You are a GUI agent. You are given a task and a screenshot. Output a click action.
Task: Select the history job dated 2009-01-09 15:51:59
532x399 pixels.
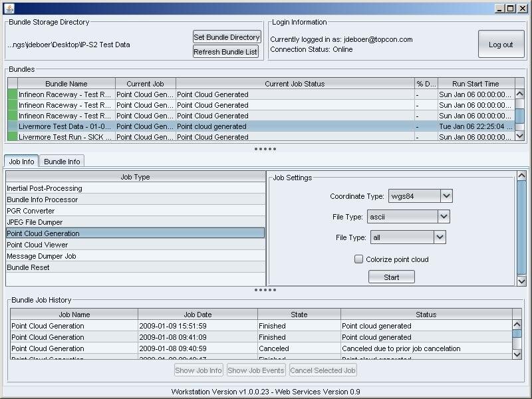tap(261, 326)
